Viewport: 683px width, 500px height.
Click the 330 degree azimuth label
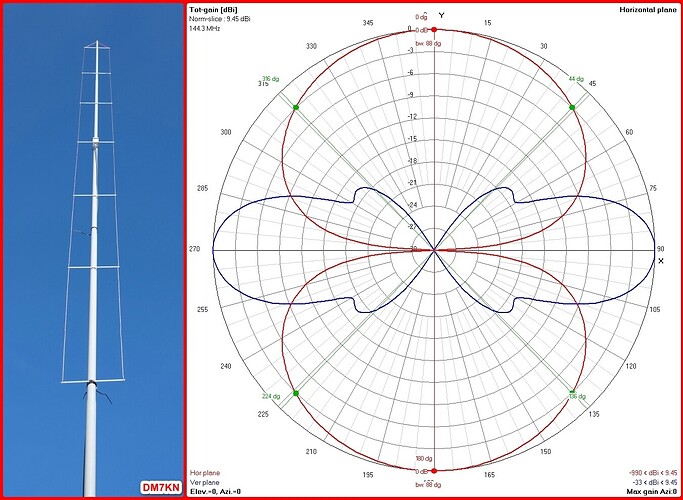(x=311, y=46)
